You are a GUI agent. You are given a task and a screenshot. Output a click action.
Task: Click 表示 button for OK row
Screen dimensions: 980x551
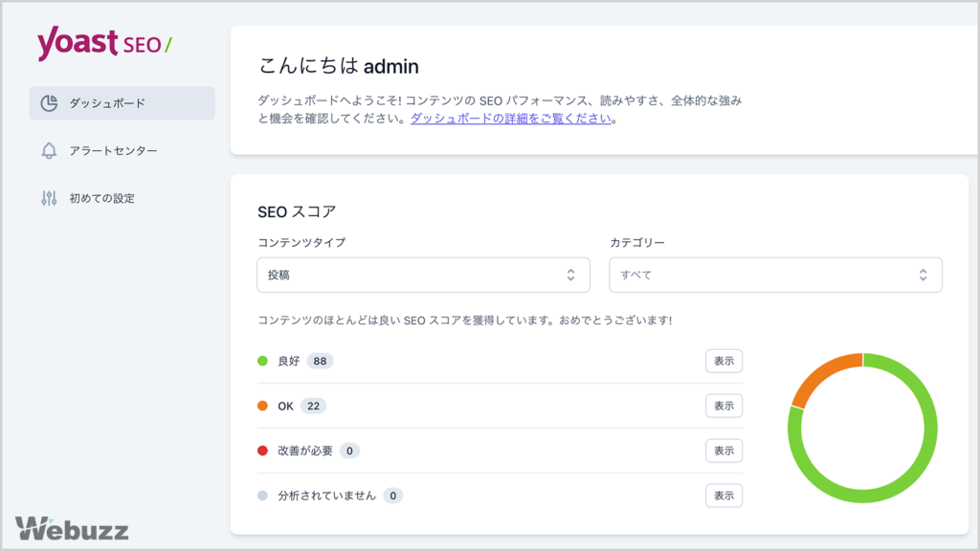pos(724,406)
